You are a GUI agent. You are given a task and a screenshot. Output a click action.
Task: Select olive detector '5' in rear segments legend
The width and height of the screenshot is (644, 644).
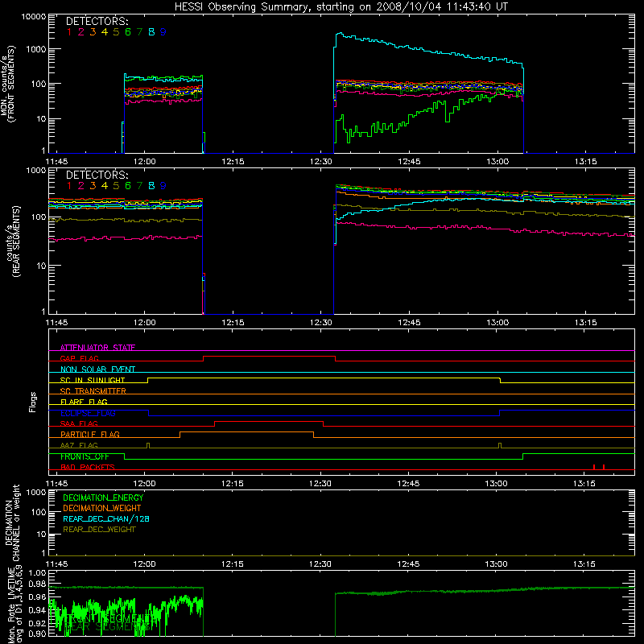(116, 186)
